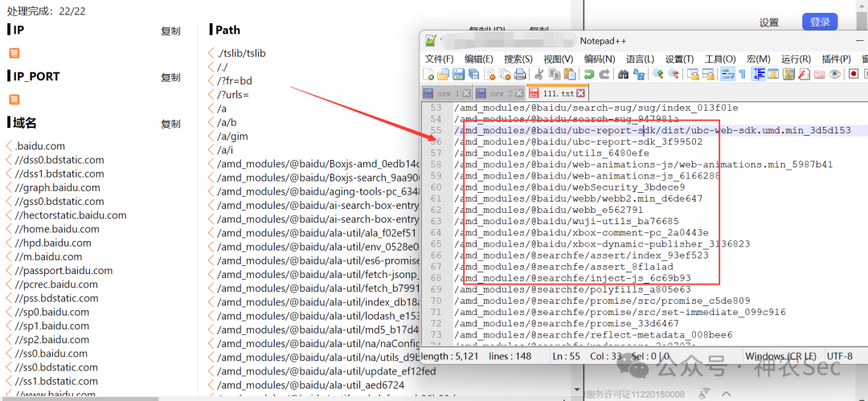
Task: Expand the chevron beside //passport.baidu.com
Action: click(x=9, y=271)
